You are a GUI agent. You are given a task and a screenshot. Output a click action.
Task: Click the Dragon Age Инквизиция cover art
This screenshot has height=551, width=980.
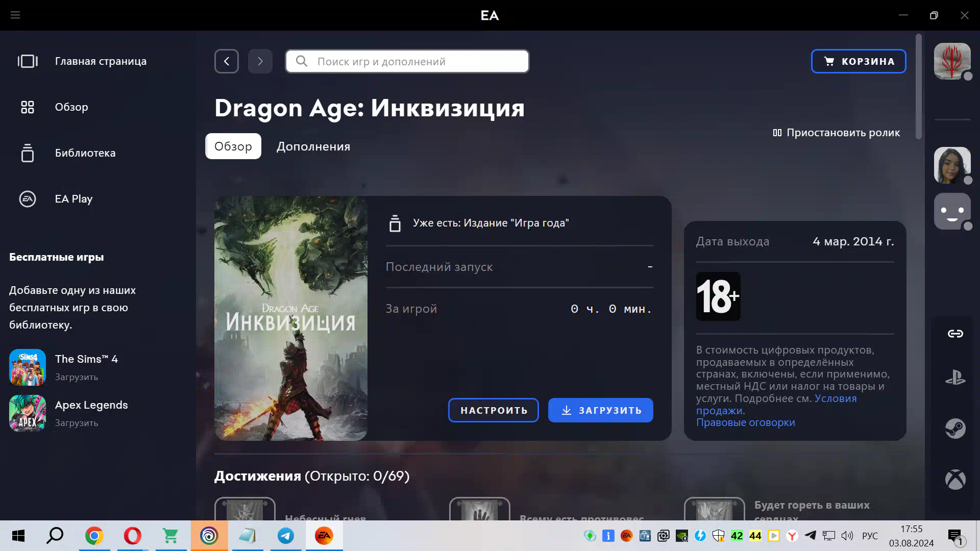[x=291, y=318]
